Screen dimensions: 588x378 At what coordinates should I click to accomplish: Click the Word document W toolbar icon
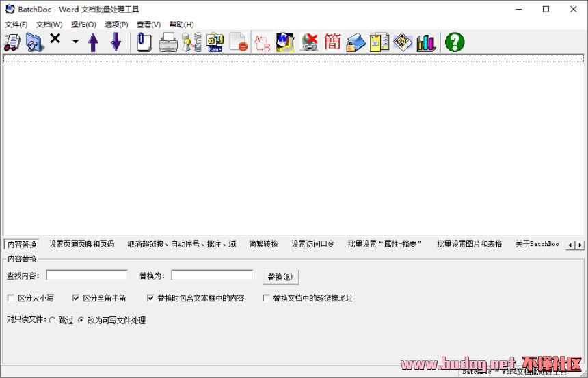[x=285, y=42]
